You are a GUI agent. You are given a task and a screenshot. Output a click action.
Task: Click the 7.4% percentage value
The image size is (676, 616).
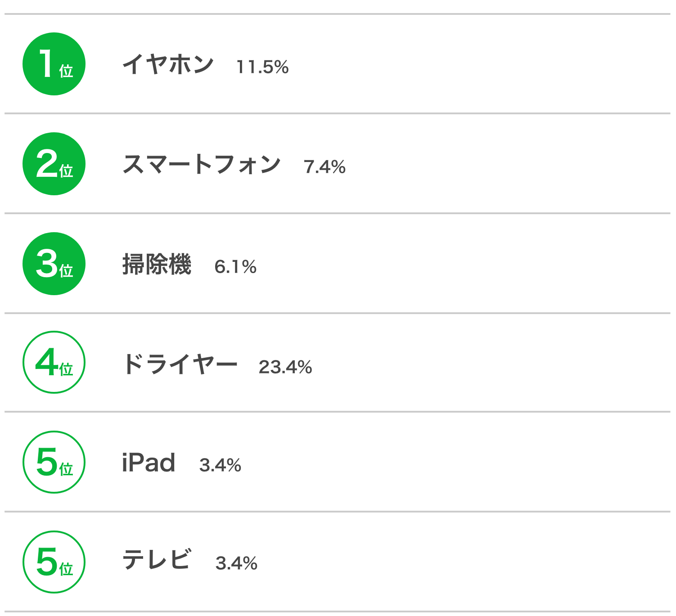324,167
